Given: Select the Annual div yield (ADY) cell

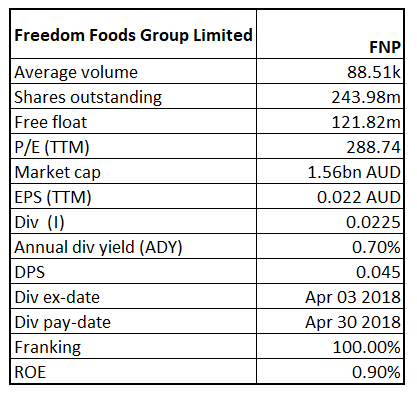Looking at the screenshot, I should (x=133, y=246).
